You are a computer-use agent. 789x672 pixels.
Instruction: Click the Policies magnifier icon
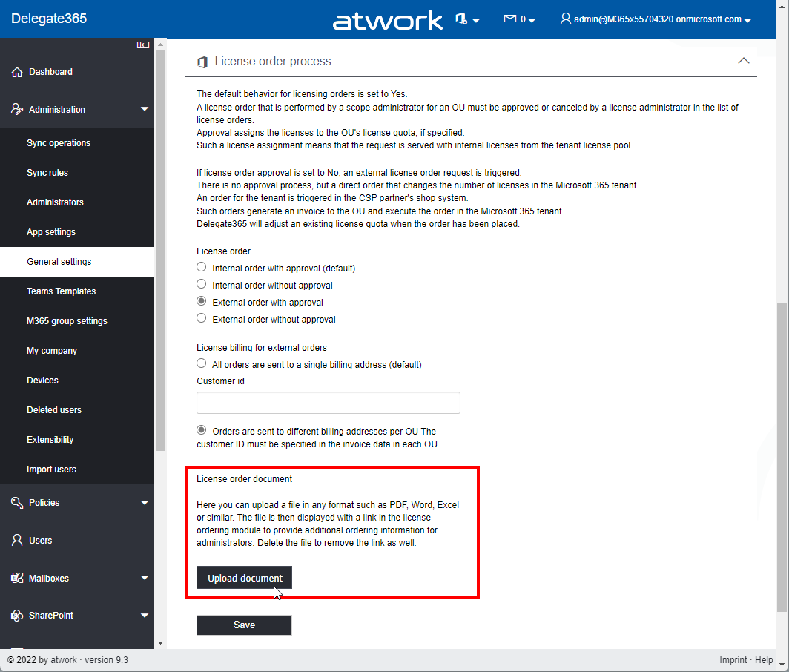point(17,502)
